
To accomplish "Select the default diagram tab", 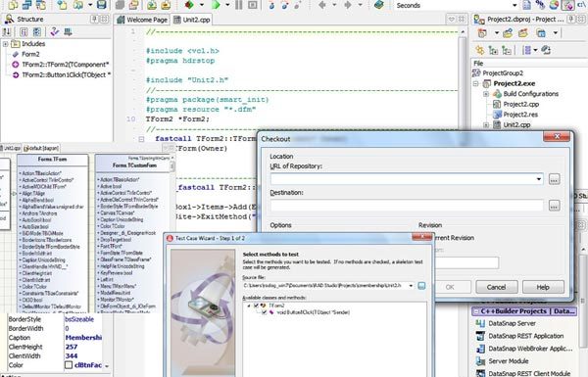I will pyautogui.click(x=41, y=148).
